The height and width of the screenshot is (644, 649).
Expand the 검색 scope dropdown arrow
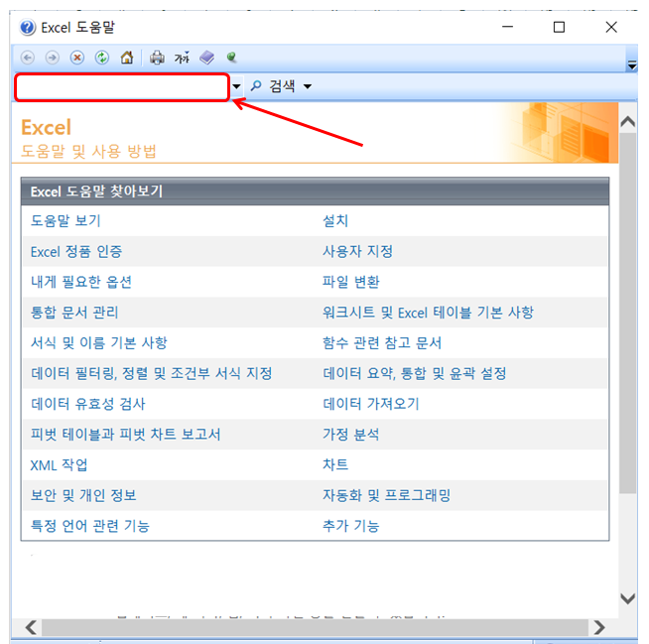pyautogui.click(x=308, y=86)
